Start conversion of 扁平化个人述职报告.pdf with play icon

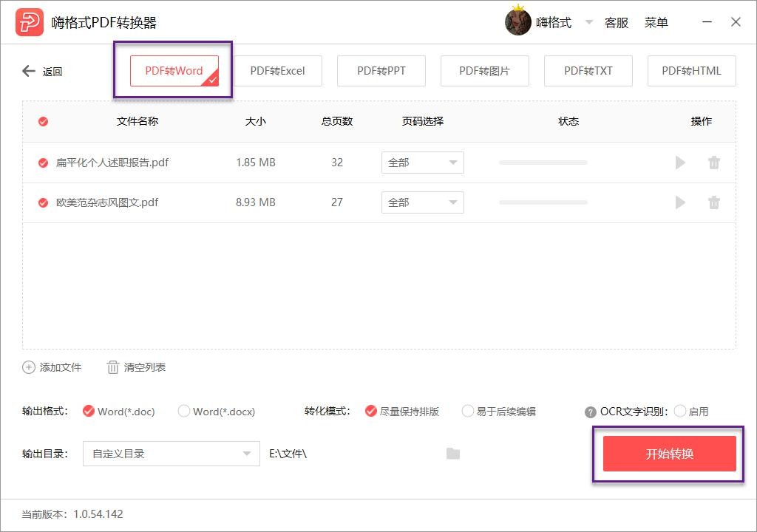(680, 163)
